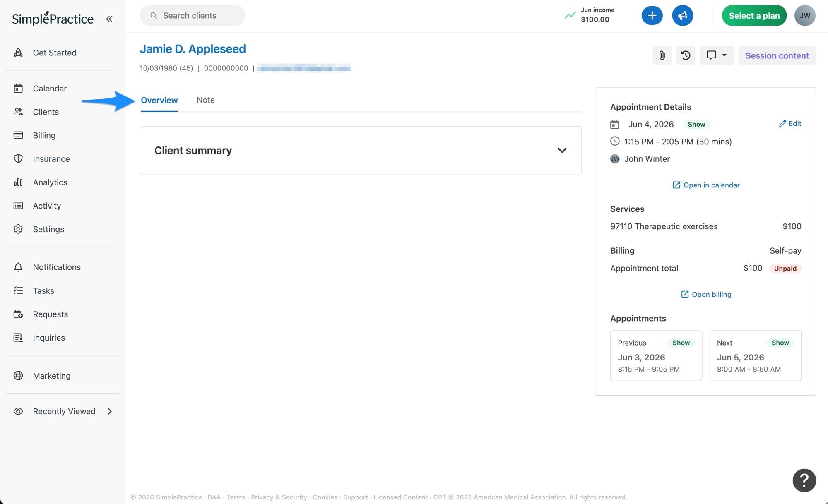This screenshot has height=504, width=828.
Task: Switch to the Note tab
Action: [x=205, y=100]
